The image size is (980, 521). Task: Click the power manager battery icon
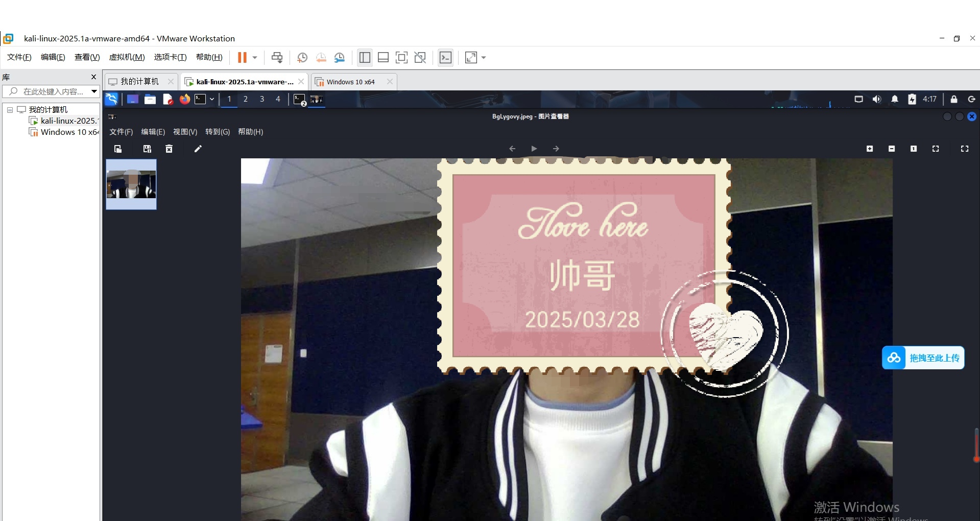pos(912,99)
